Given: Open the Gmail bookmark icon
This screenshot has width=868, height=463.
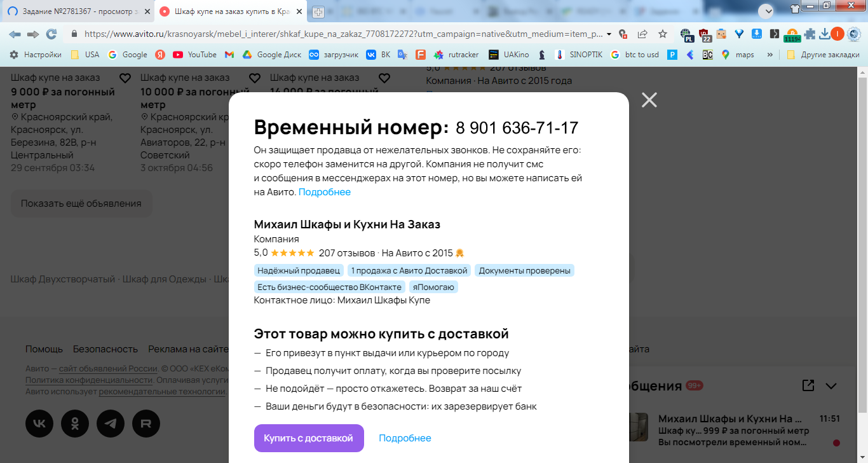Looking at the screenshot, I should [x=229, y=55].
